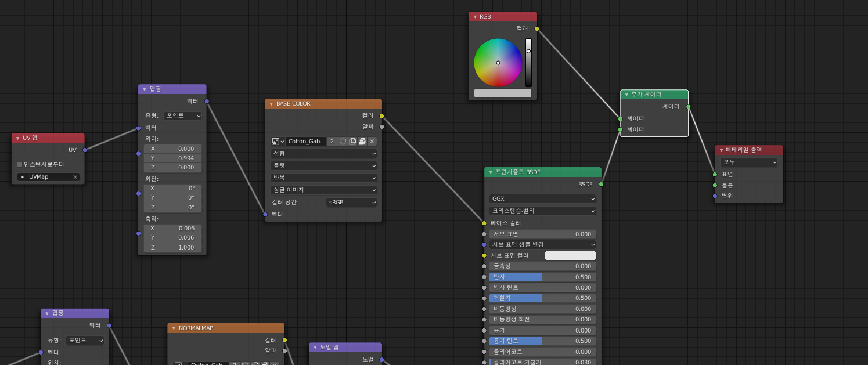Viewport: 868px width, 365px height.
Task: Collapse the 매테리얼 출력 node
Action: (x=721, y=150)
